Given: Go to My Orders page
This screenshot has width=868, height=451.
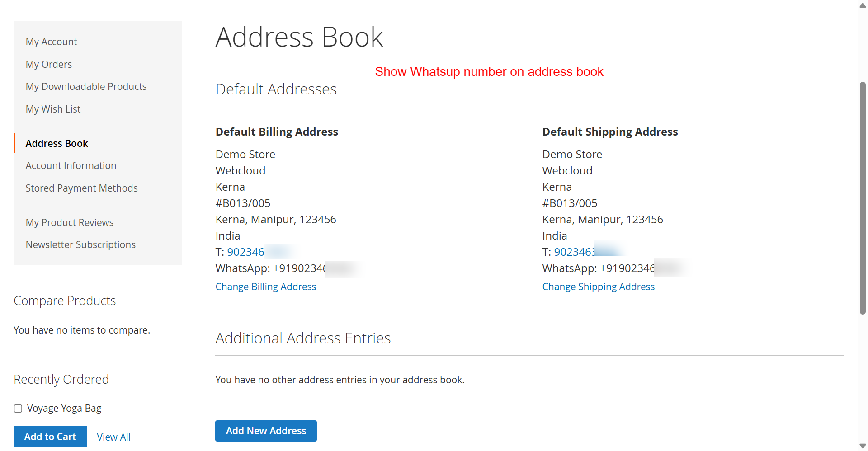Looking at the screenshot, I should [x=48, y=64].
